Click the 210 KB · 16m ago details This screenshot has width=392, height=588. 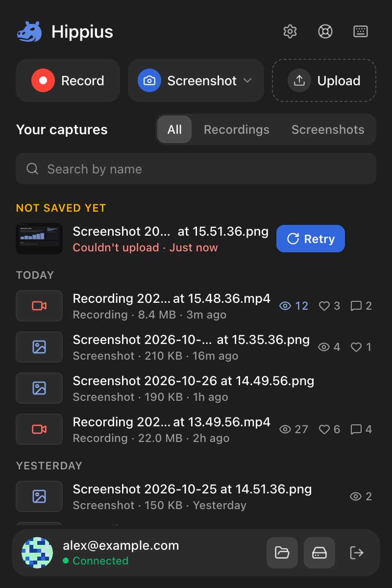[x=192, y=356]
